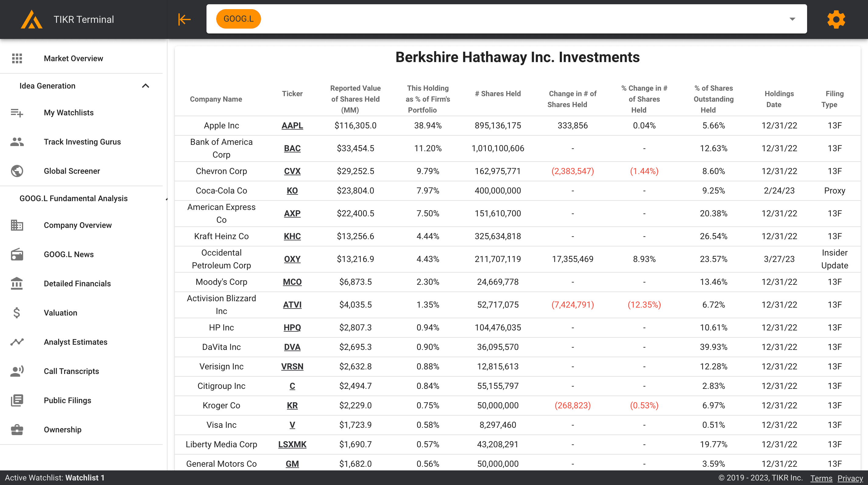Open the LSXMK ticker link

[x=292, y=444]
